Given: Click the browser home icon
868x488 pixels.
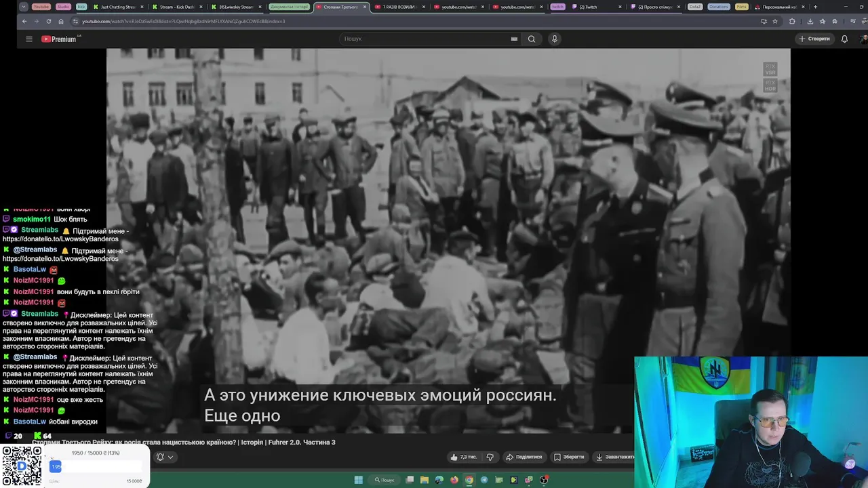Looking at the screenshot, I should [61, 21].
